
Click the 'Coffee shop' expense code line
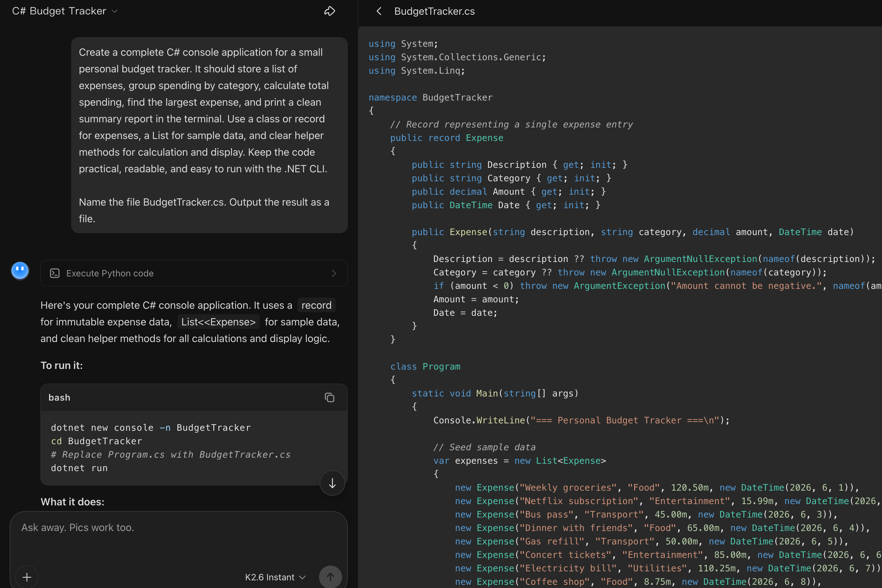tap(638, 582)
